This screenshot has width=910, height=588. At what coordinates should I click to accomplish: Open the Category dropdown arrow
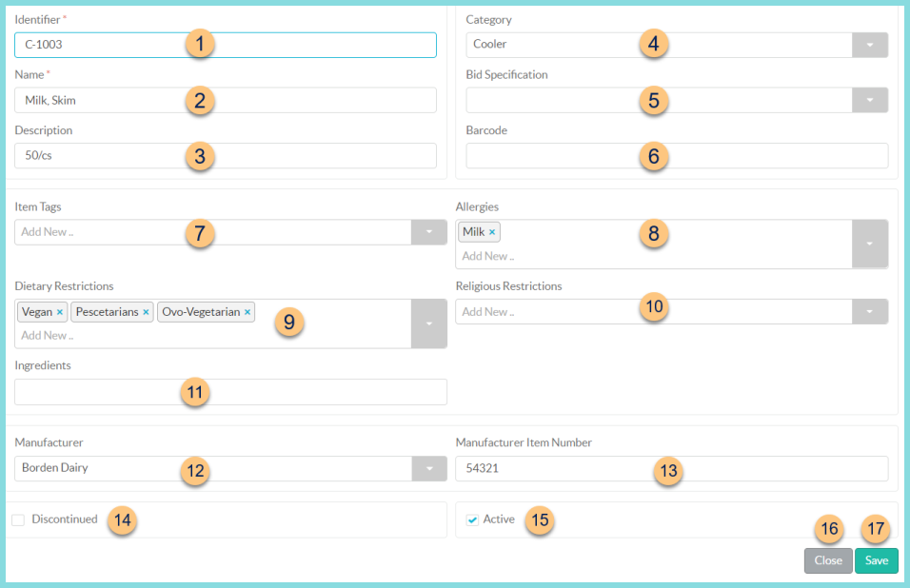[x=870, y=45]
